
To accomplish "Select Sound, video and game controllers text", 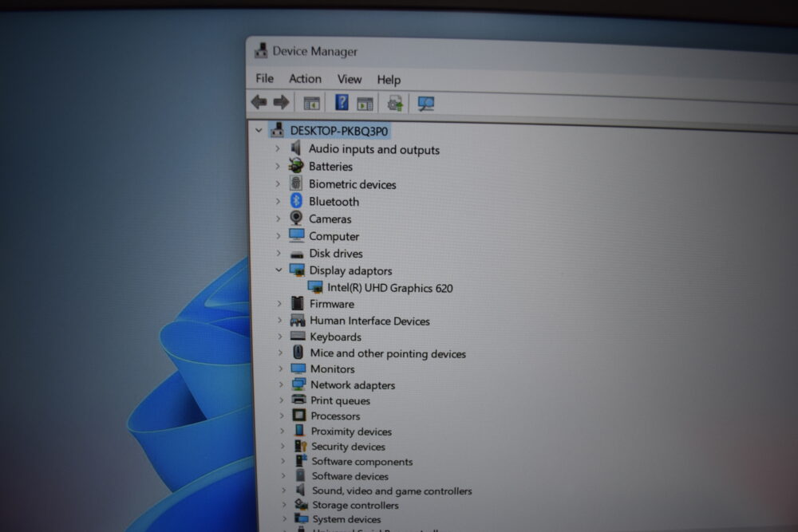I will pos(392,491).
